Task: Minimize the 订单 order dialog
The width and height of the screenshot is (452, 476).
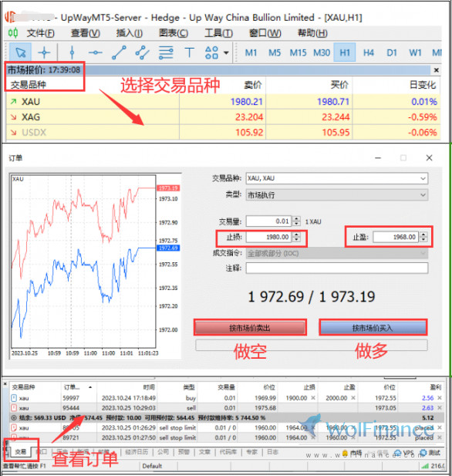Action: tap(378, 158)
